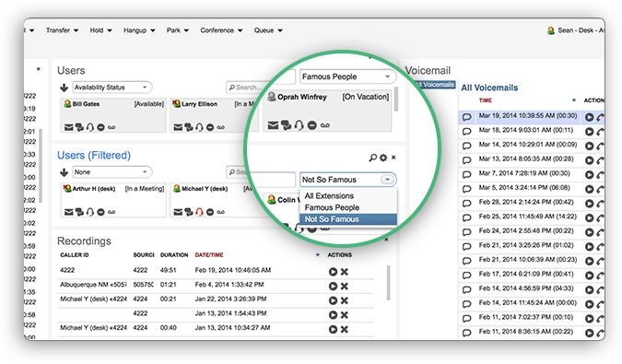The width and height of the screenshot is (622, 364).
Task: Sort recordings by DATE/TIME column
Action: (x=209, y=255)
